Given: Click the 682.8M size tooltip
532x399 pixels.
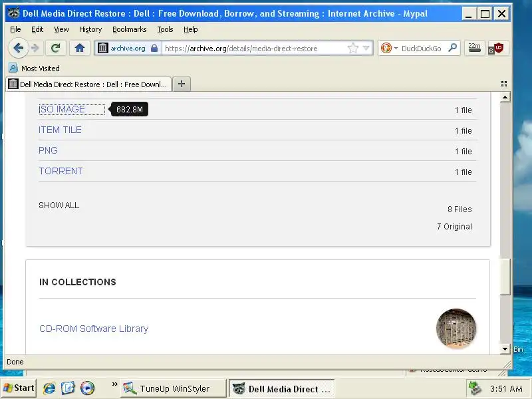Looking at the screenshot, I should 130,109.
